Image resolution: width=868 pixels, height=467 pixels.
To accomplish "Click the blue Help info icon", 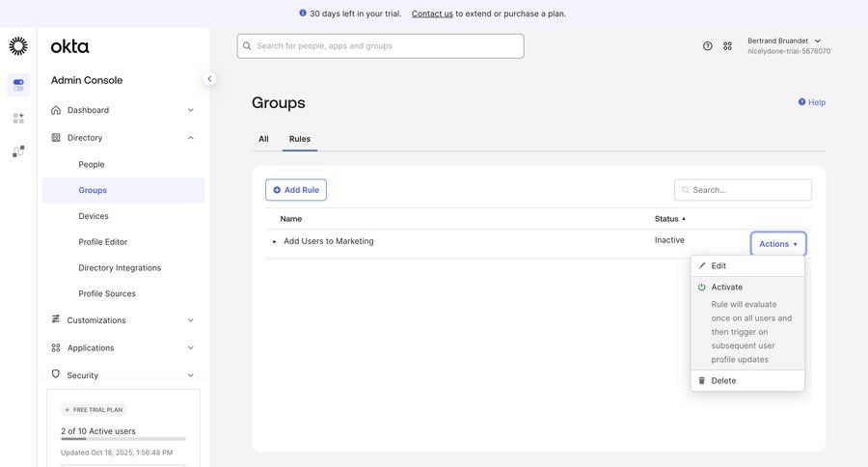I will point(801,102).
